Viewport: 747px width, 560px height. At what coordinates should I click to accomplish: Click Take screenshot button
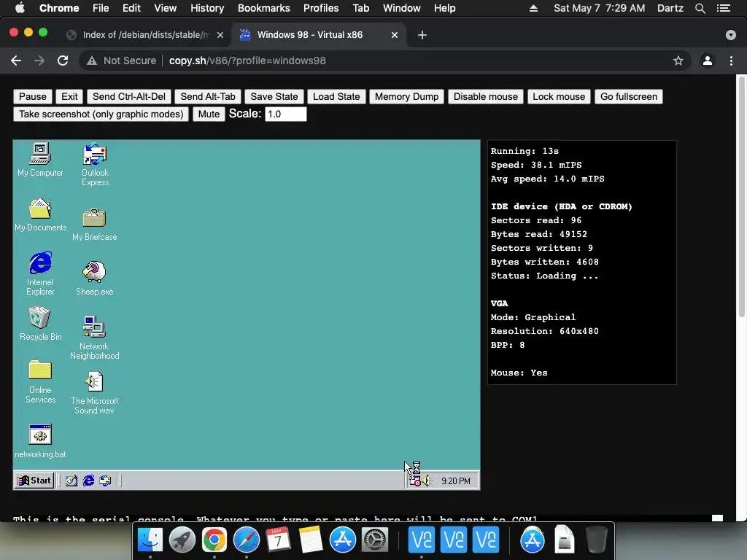(x=101, y=114)
